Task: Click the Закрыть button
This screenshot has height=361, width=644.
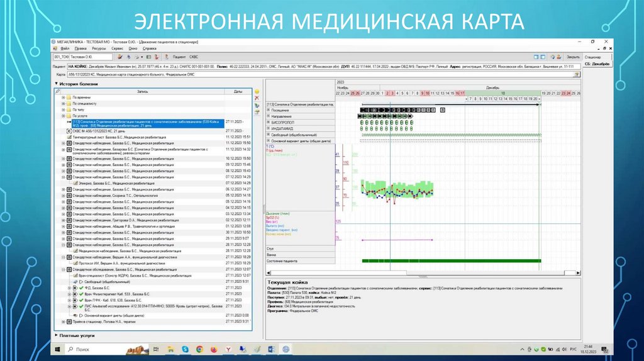Action: coord(572,57)
